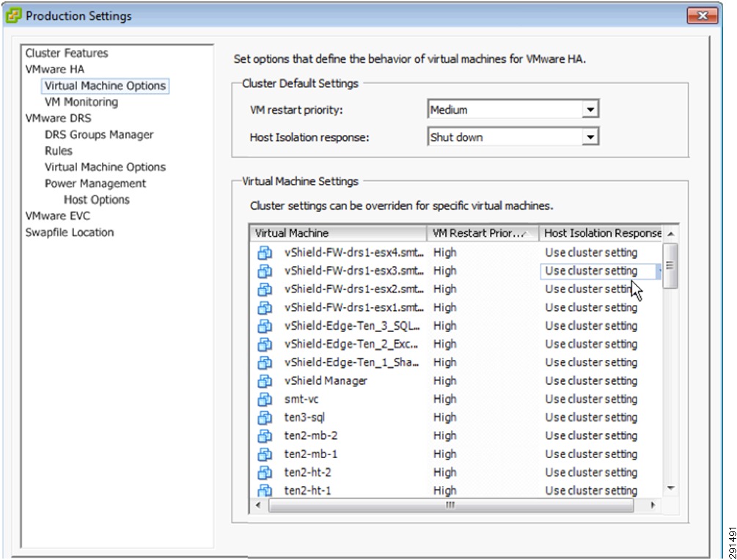The image size is (737, 560).
Task: Select the ten2-mb-1 virtual machine name
Action: click(x=311, y=454)
